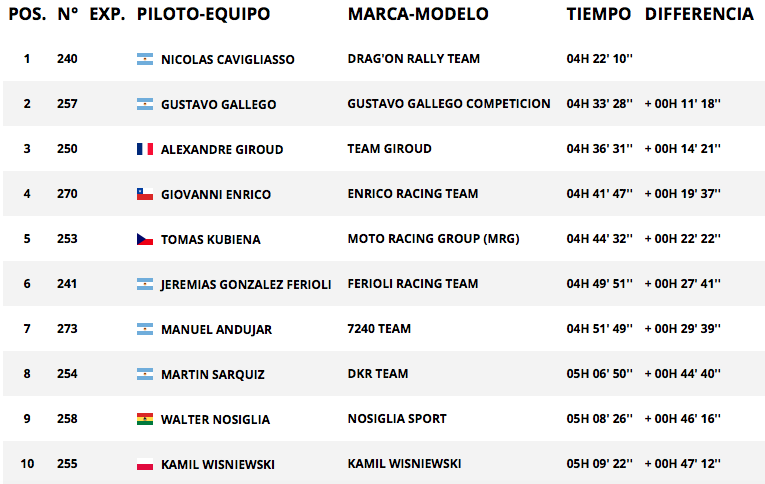This screenshot has width=765, height=484.
Task: Click Chilean flag beside Giovanni Enrico
Action: coord(145,194)
